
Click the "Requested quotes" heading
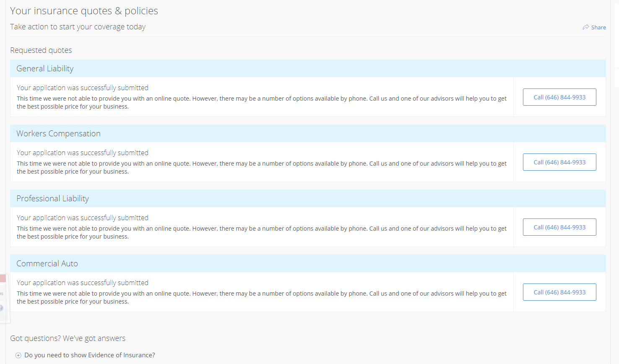41,50
